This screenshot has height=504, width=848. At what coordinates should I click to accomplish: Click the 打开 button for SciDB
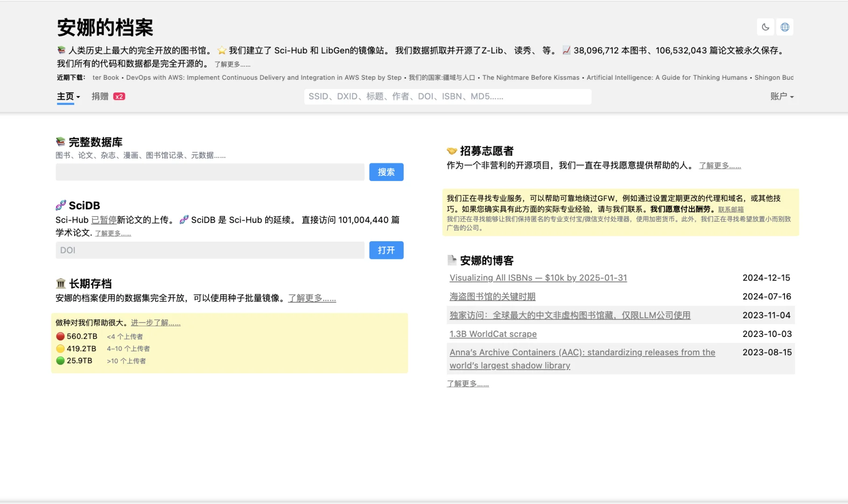click(x=386, y=250)
